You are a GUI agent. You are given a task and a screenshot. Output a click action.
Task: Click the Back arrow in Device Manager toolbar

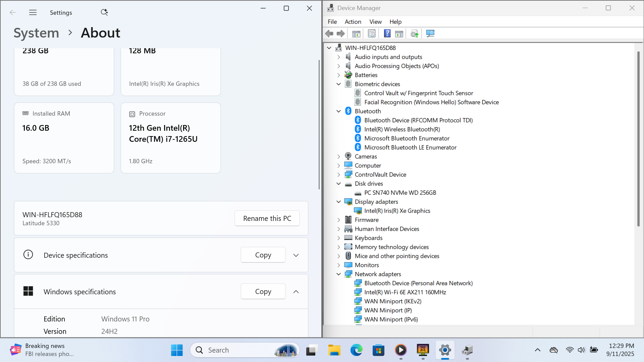click(x=329, y=34)
